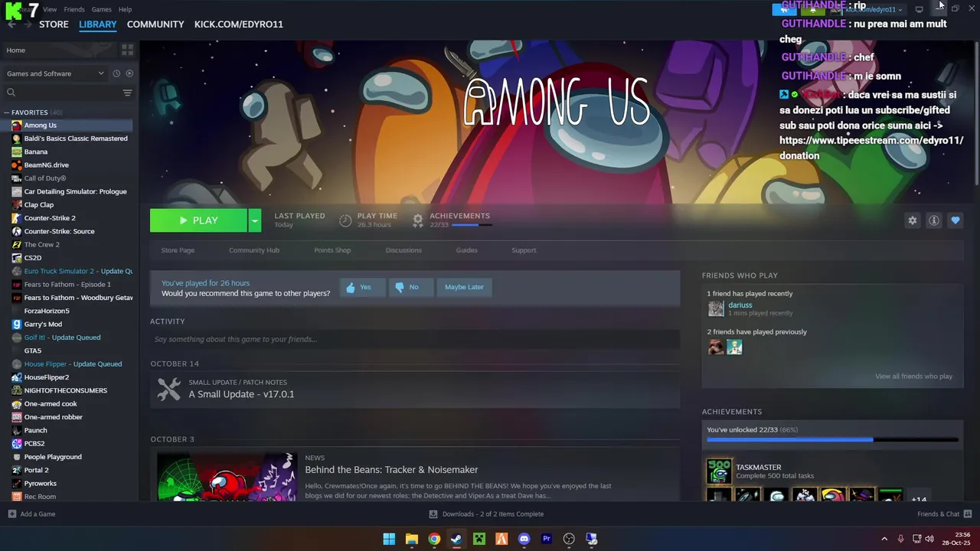
Task: Open Support link
Action: 524,250
